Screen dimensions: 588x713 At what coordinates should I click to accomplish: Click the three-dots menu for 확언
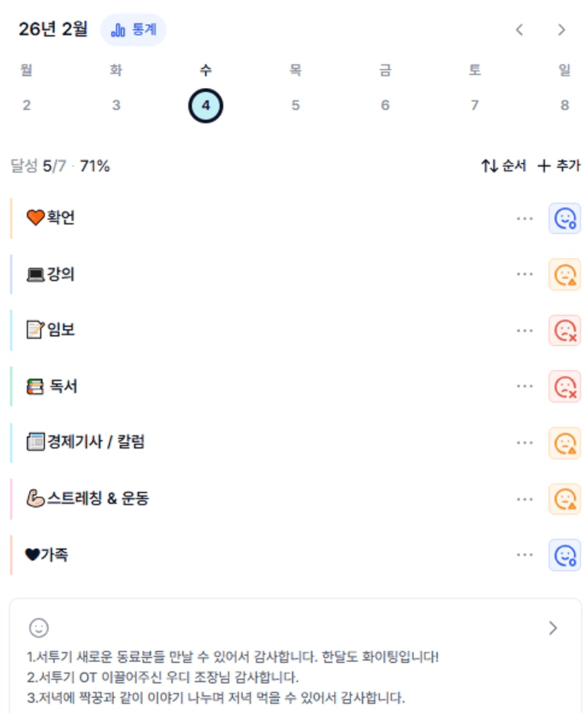(525, 218)
